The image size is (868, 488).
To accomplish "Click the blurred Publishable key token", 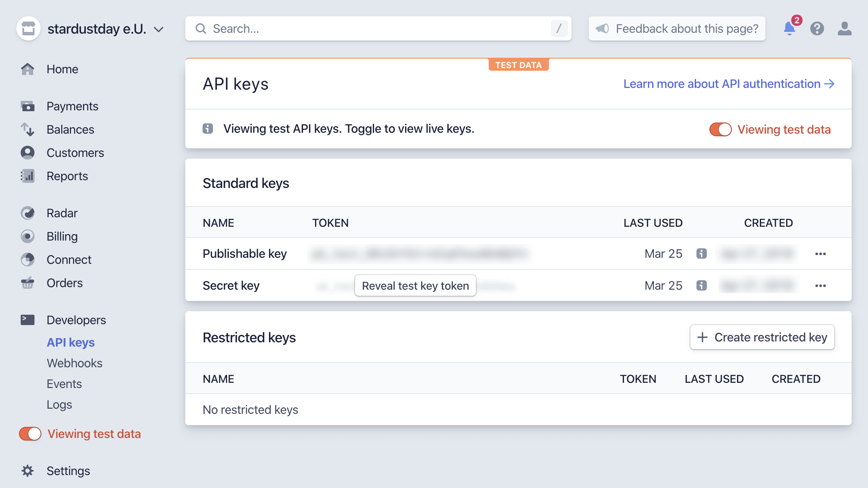I will click(x=419, y=253).
